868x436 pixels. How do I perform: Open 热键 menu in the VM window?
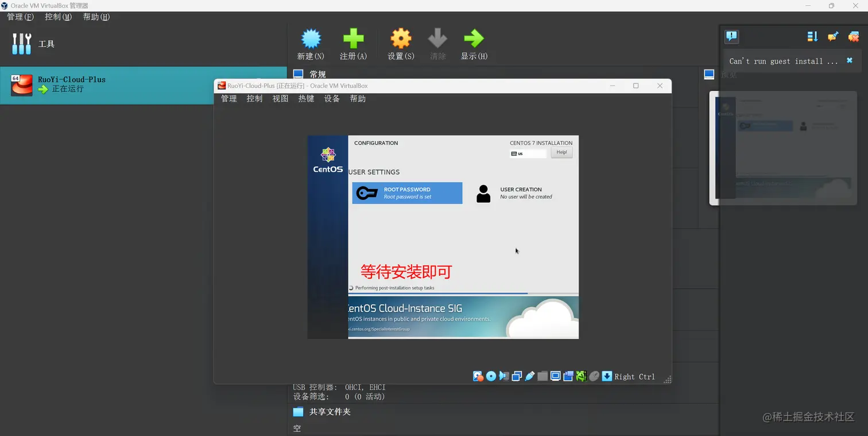306,99
